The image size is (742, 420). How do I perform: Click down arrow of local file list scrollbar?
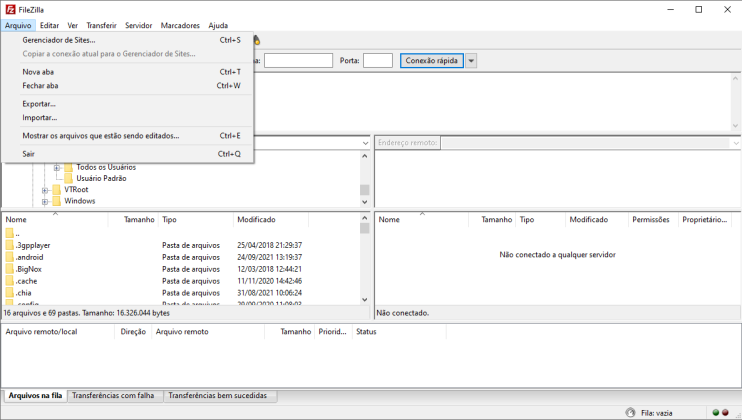364,299
